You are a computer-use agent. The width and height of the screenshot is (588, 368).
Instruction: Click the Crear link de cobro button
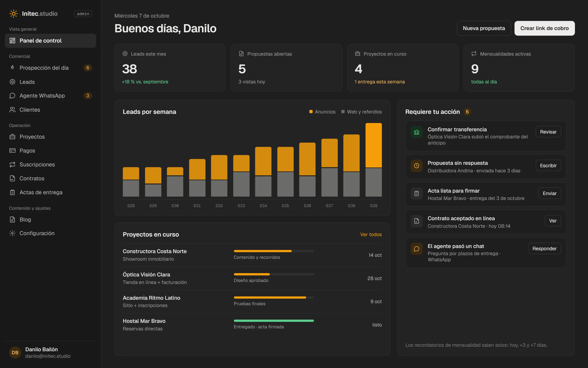[545, 28]
